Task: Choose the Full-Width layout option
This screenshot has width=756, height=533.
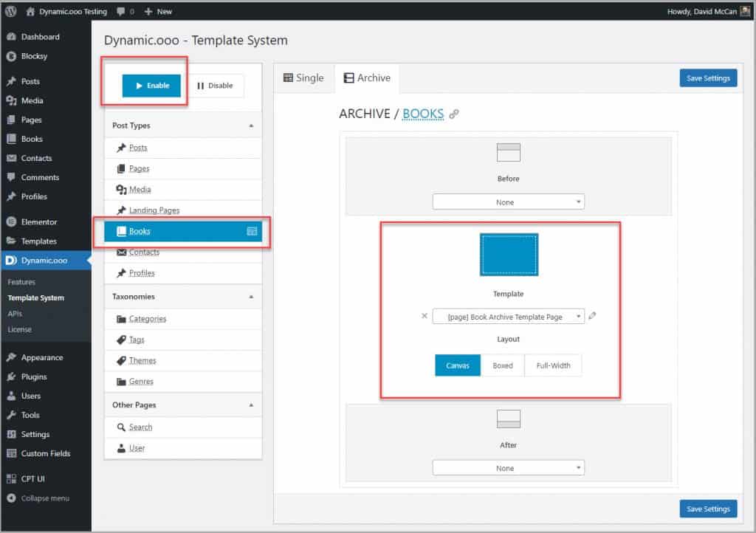Action: 553,365
